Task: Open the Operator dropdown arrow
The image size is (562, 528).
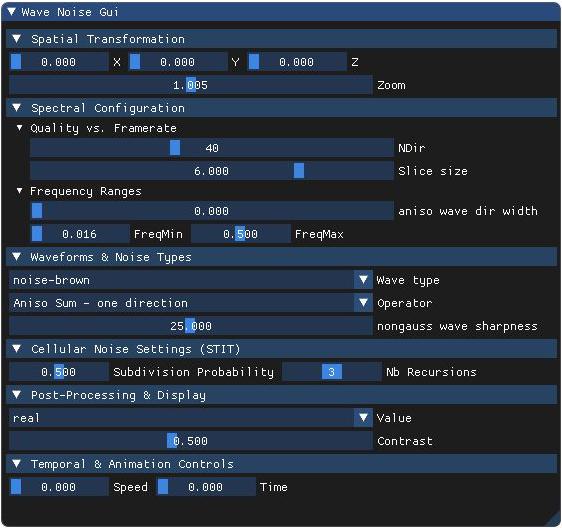Action: coord(363,303)
